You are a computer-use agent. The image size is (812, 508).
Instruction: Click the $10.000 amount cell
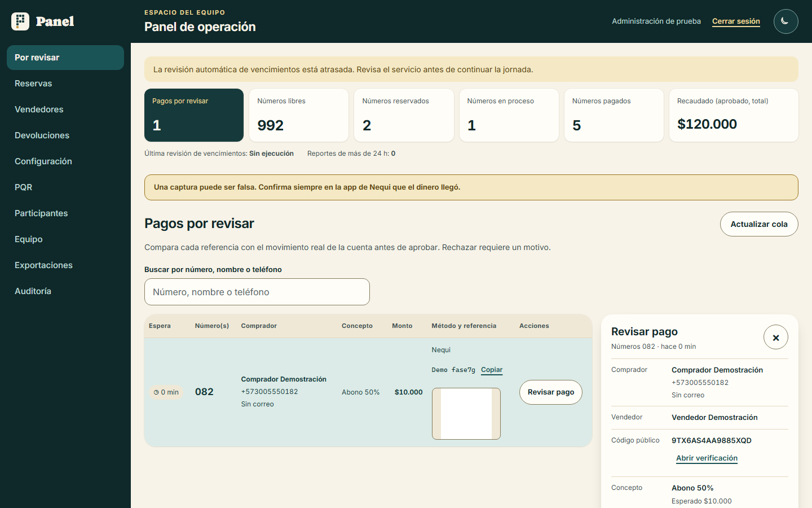coord(409,392)
